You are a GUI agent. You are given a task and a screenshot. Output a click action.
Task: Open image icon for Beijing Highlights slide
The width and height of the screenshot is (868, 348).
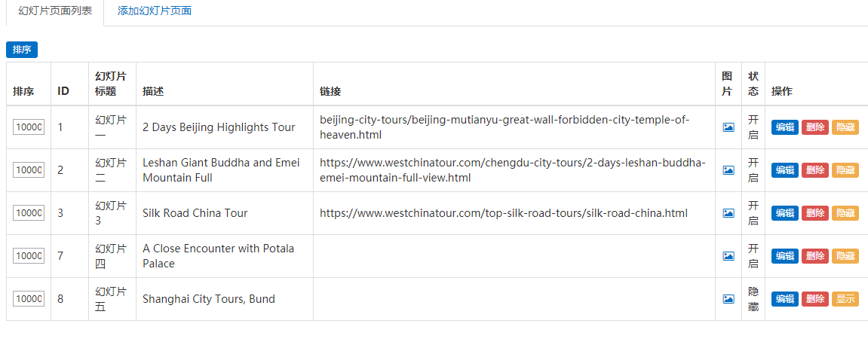(x=728, y=127)
